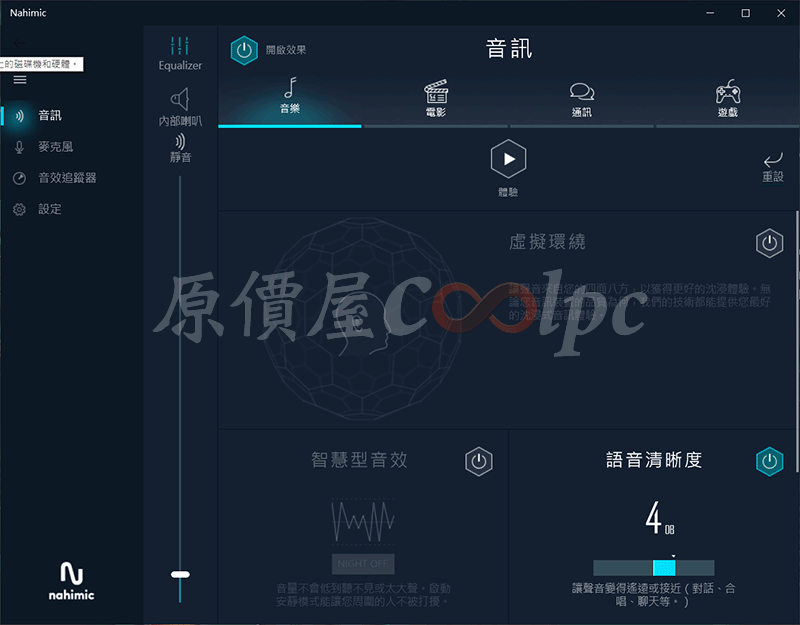Click the 4 dB voice clarity value
This screenshot has width=800, height=625.
coord(660,518)
